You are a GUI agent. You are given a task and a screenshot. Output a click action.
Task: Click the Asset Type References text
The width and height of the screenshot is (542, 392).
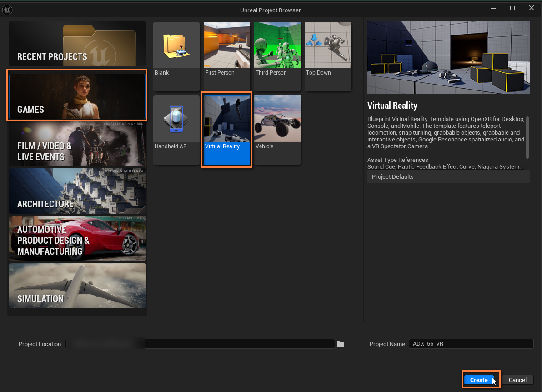[x=398, y=160]
